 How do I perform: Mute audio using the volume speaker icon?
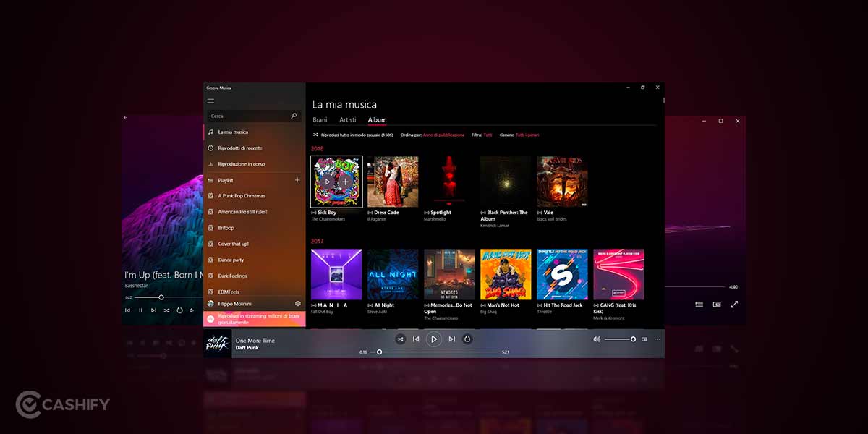pos(597,339)
